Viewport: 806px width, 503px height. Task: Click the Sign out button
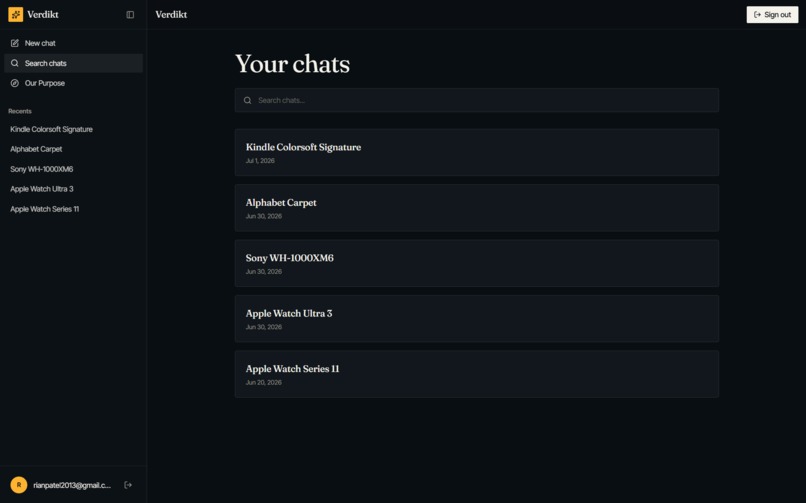(772, 14)
